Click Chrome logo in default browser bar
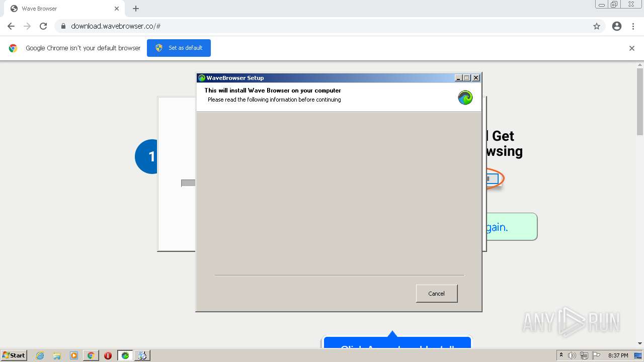644x362 pixels. pos(13,48)
